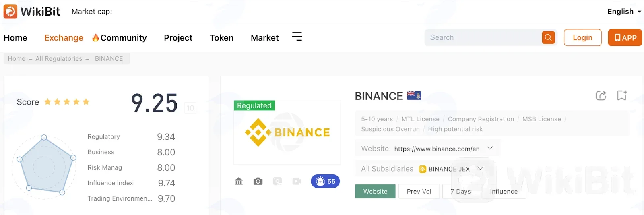
Task: Bookmark BINANCE with the bookmark-plus icon
Action: (622, 95)
